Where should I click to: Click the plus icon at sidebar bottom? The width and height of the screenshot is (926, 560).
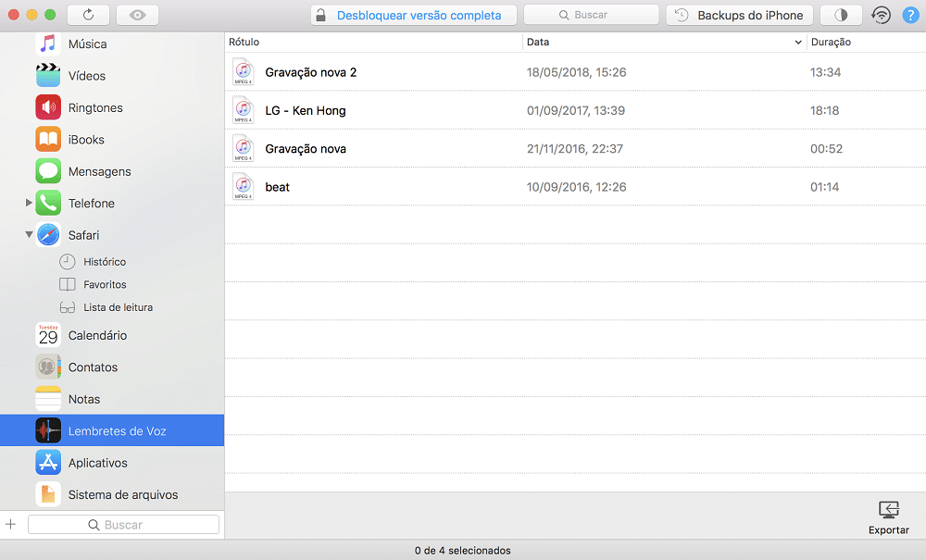click(x=10, y=524)
